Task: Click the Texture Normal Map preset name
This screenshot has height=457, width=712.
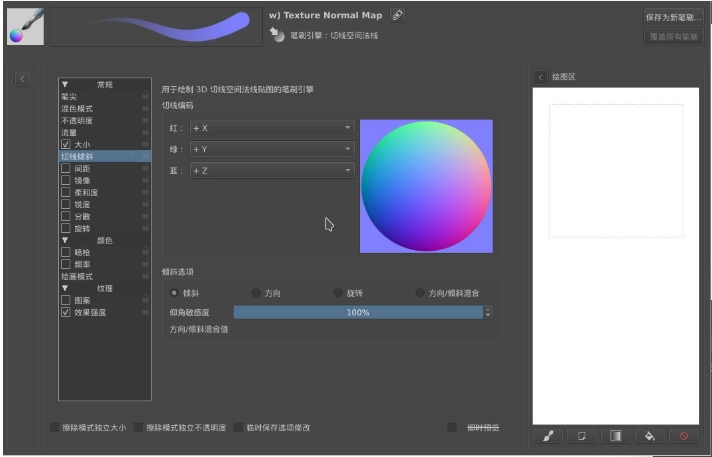Action: [x=325, y=15]
